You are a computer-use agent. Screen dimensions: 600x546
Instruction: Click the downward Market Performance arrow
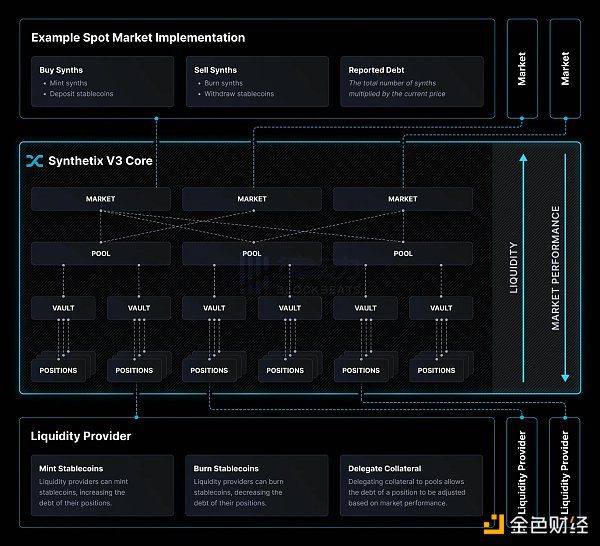click(565, 268)
